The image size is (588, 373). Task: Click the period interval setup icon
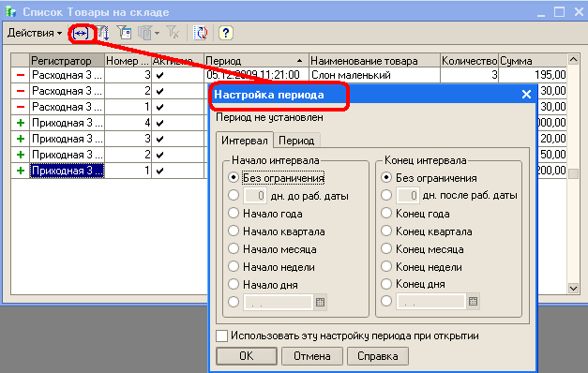(81, 34)
